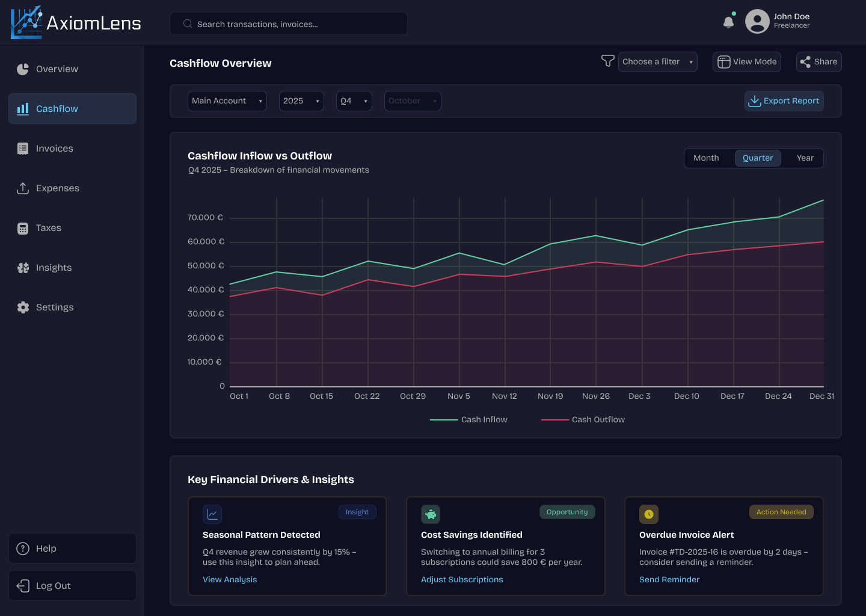Click the funnel filter icon
This screenshot has width=866, height=616.
607,61
